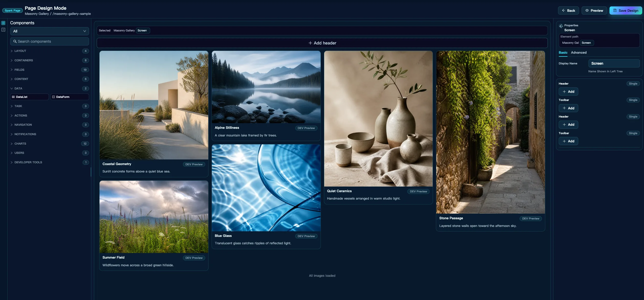Expand the DEVELOPER TOOLS category
The image size is (644, 300).
coord(50,162)
